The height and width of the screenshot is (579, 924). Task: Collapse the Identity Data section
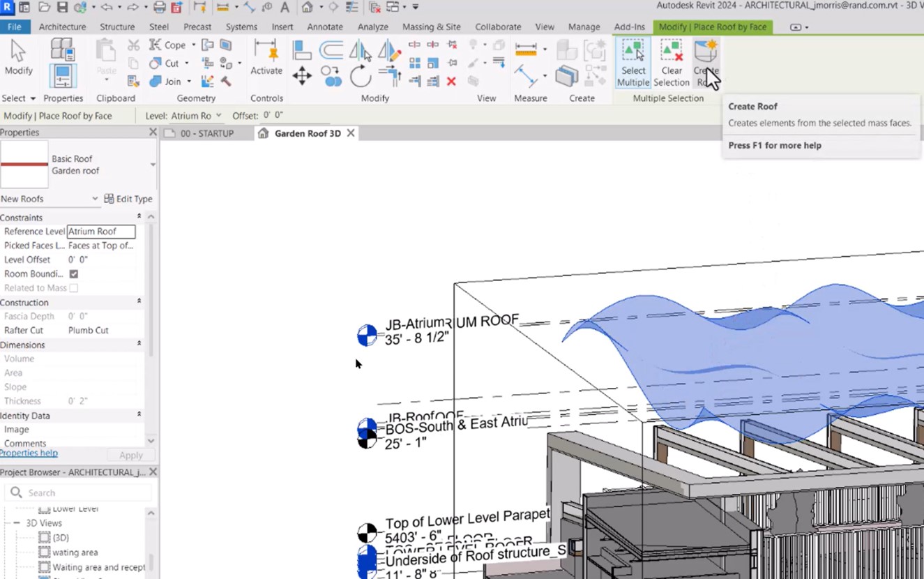(139, 415)
